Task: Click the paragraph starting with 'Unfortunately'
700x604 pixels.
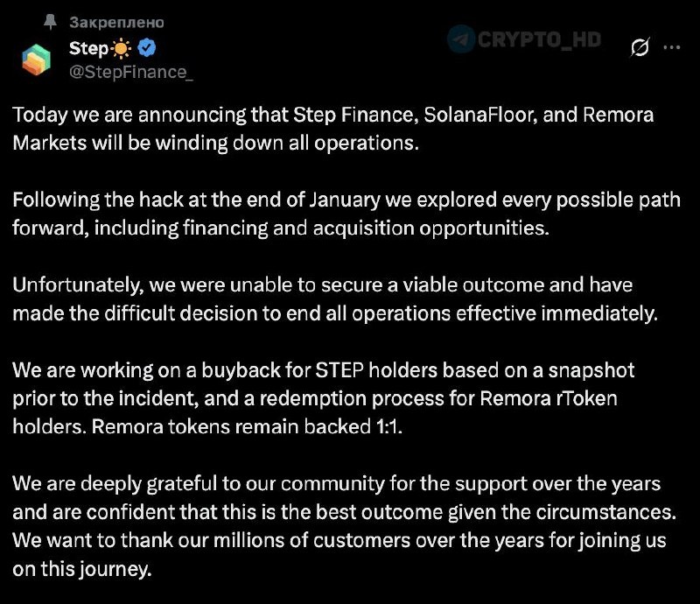Action: [335, 298]
